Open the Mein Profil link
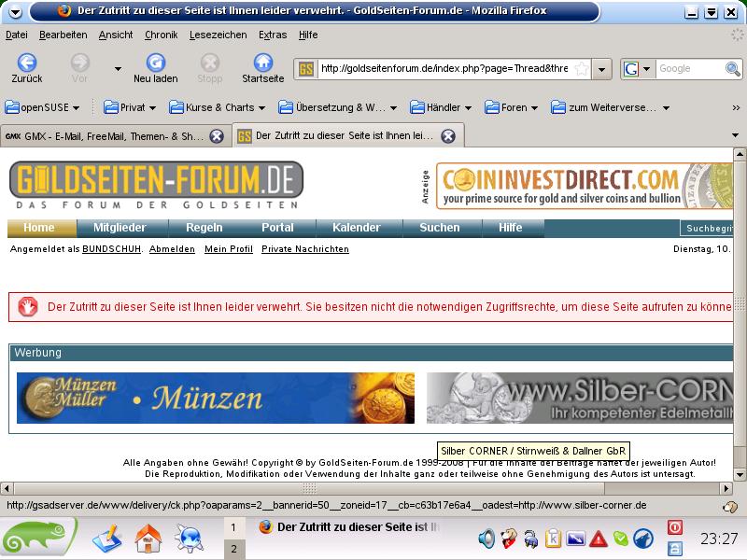Image resolution: width=747 pixels, height=560 pixels. pos(229,249)
